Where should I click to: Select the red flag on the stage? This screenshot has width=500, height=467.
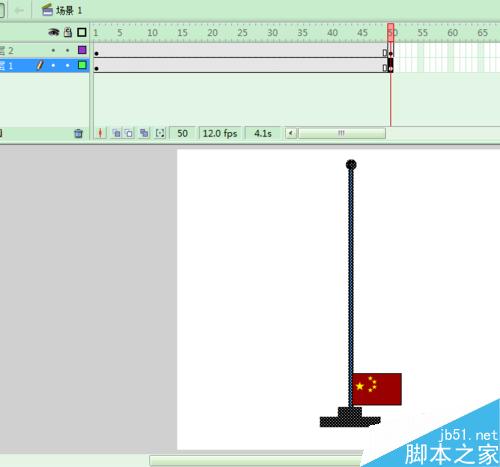click(x=377, y=389)
